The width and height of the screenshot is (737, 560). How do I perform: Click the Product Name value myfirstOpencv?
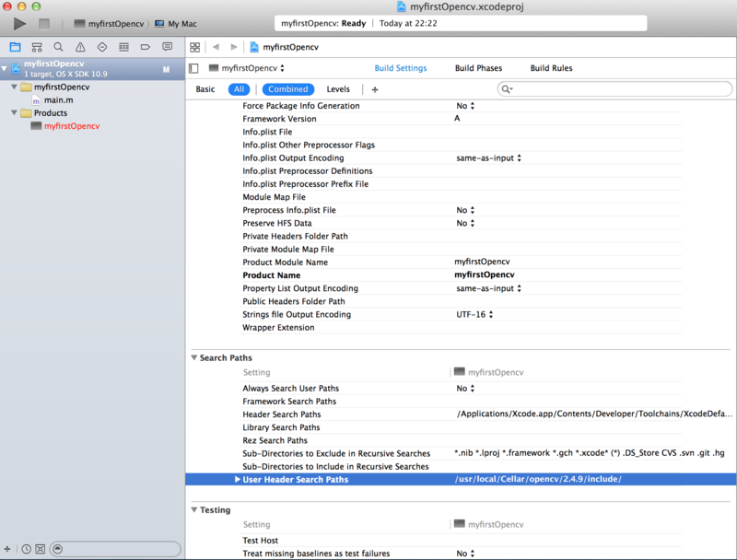(x=485, y=274)
